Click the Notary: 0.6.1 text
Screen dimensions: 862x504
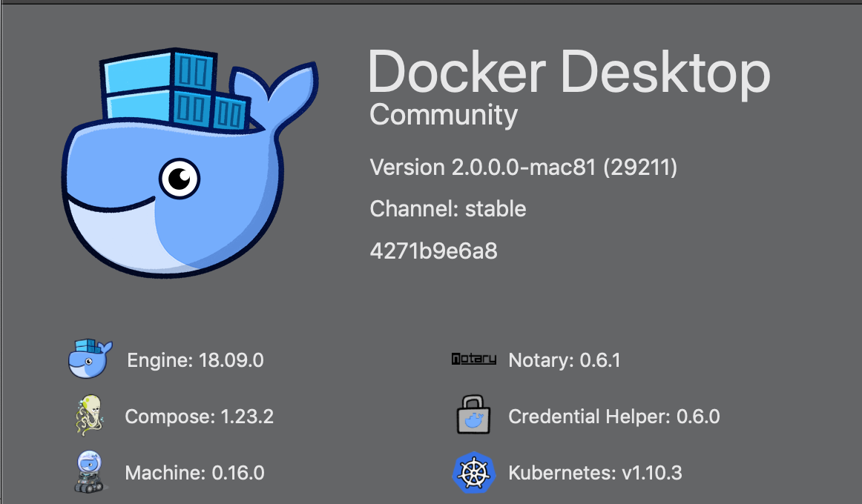pyautogui.click(x=565, y=360)
